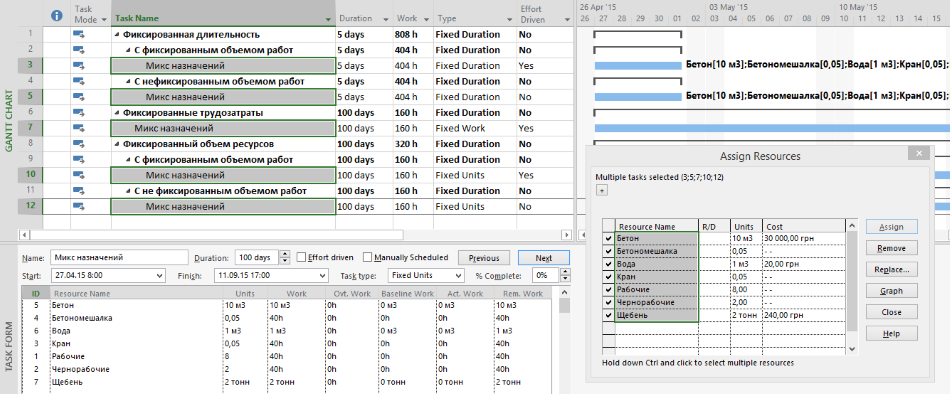Screen dimensions: 950x394
Task: Open the Task Name column filter dropdown
Action: (x=328, y=19)
